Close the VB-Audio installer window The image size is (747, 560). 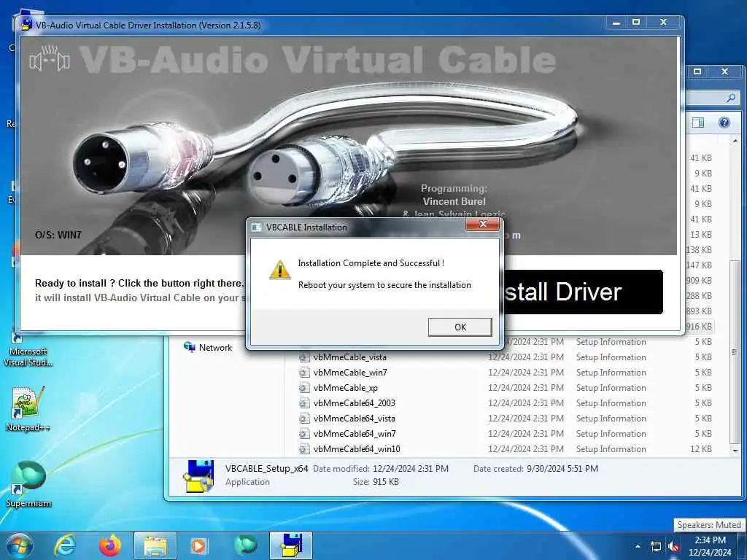pos(663,23)
